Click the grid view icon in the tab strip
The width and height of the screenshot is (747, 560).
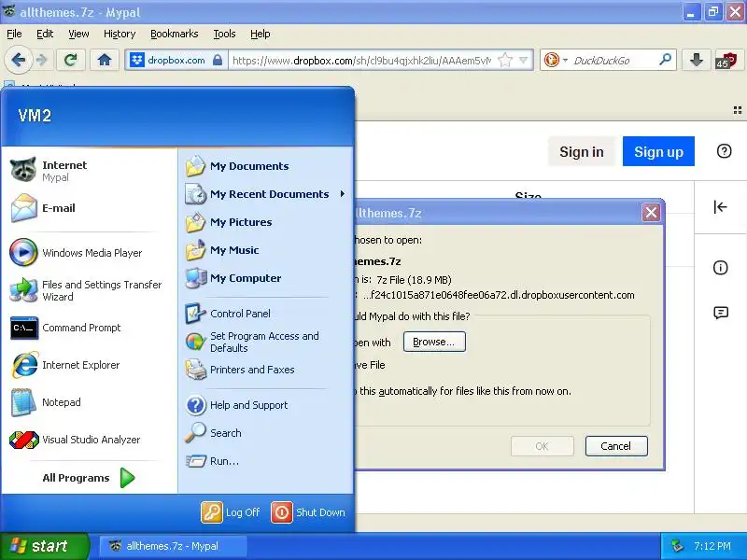(738, 110)
